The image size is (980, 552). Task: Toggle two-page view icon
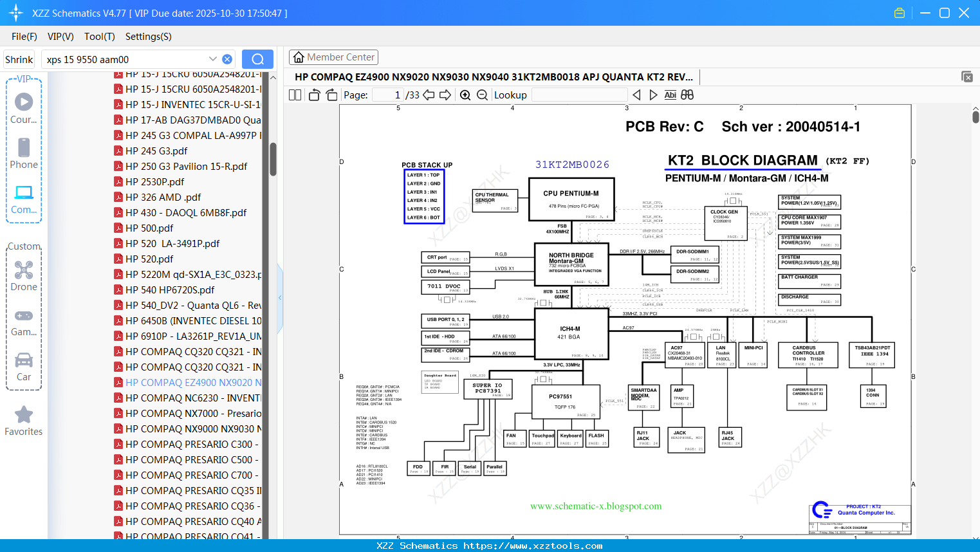[295, 95]
